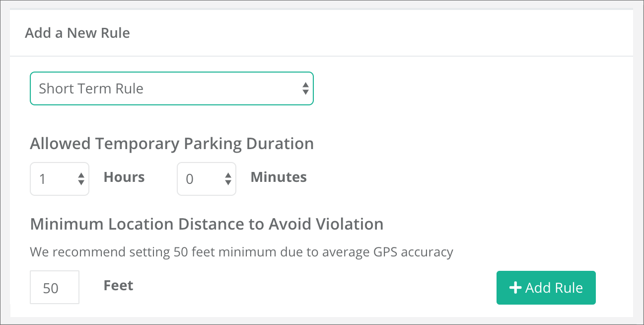Click the Feet label beside the input
Viewport: 644px width, 325px height.
point(119,286)
